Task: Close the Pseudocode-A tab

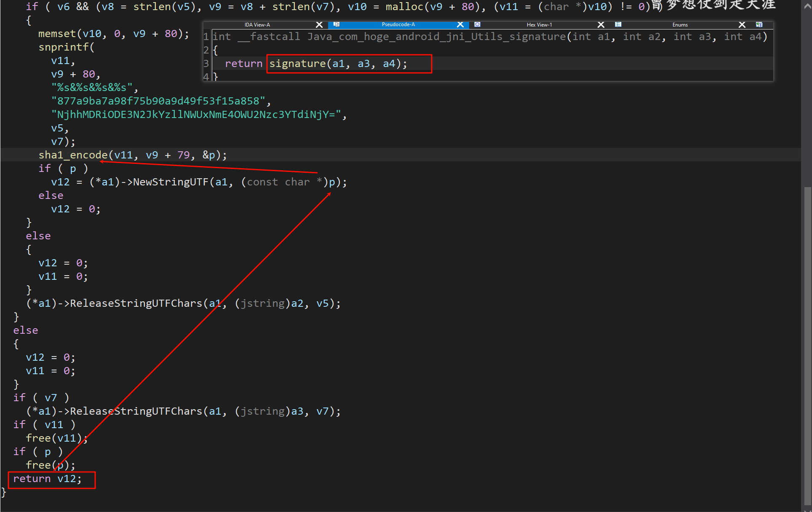Action: pyautogui.click(x=460, y=25)
